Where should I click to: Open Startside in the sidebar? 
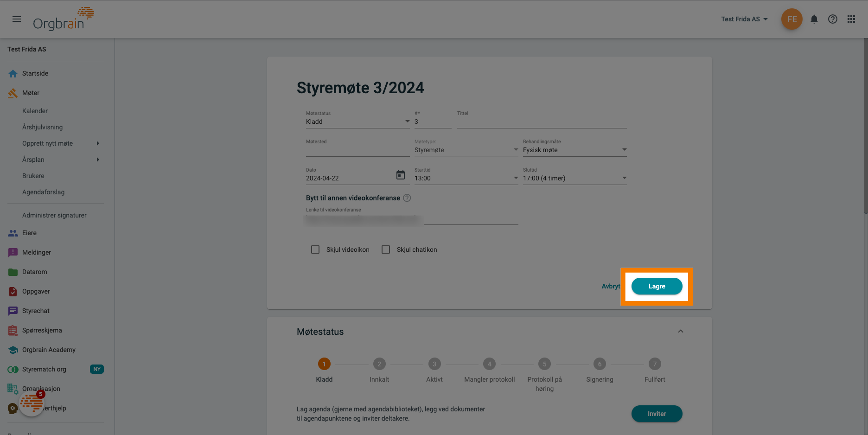(x=35, y=73)
